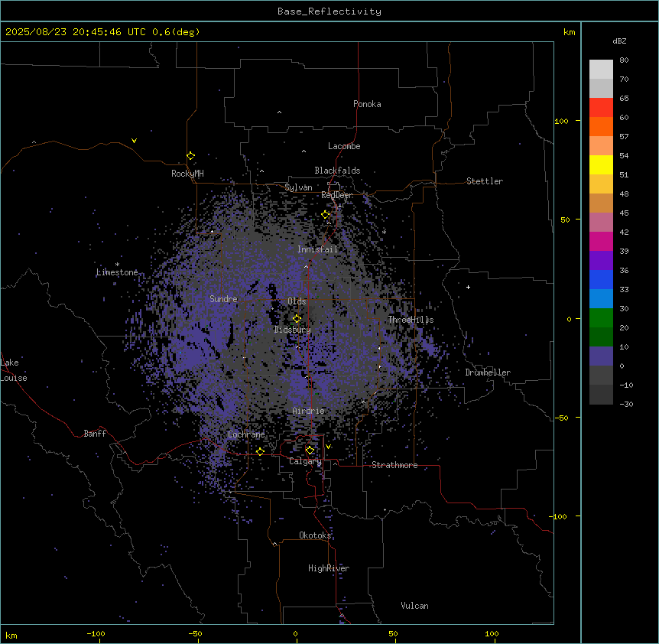Click the Didsbury city label
The width and height of the screenshot is (659, 644).
pos(293,330)
